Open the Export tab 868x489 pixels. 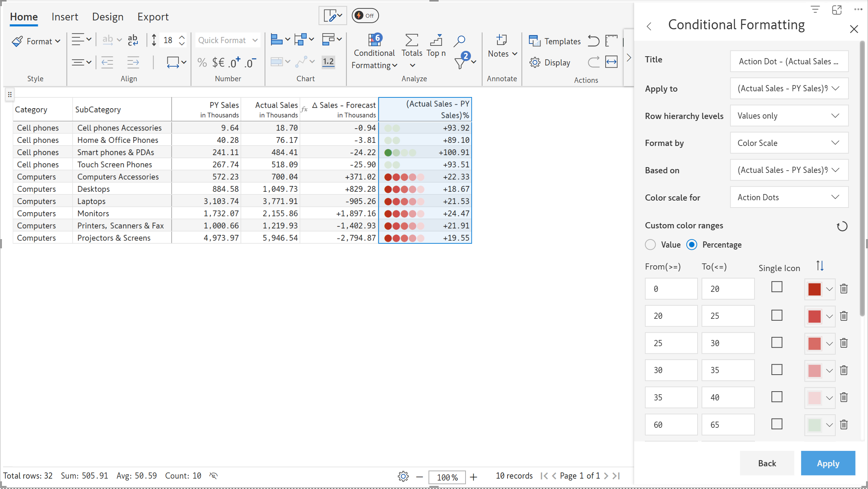153,17
